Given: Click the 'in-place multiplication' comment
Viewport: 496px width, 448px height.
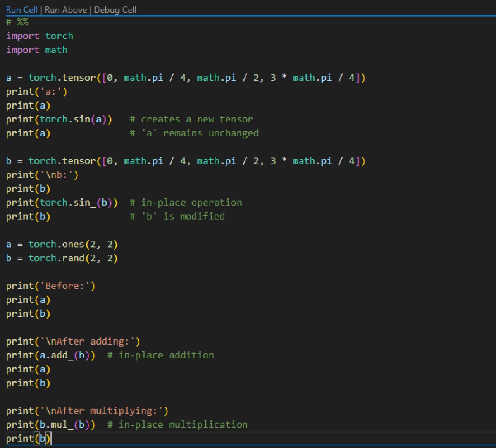Looking at the screenshot, I should pyautogui.click(x=177, y=425).
